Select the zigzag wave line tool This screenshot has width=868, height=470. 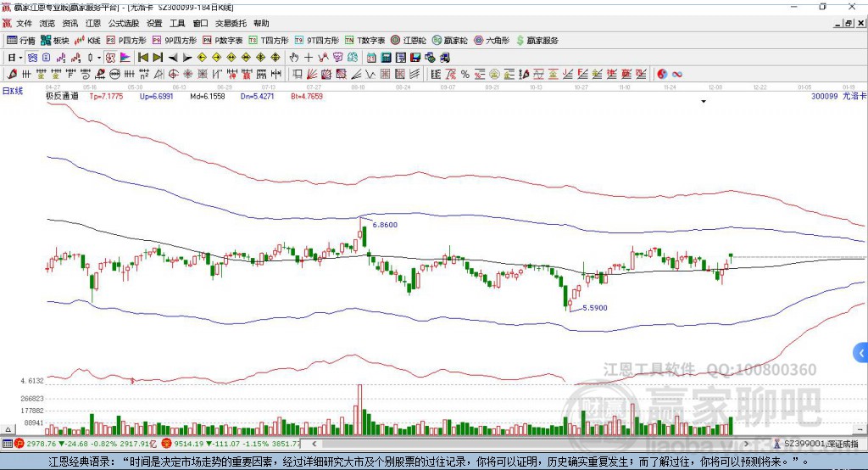pyautogui.click(x=371, y=75)
